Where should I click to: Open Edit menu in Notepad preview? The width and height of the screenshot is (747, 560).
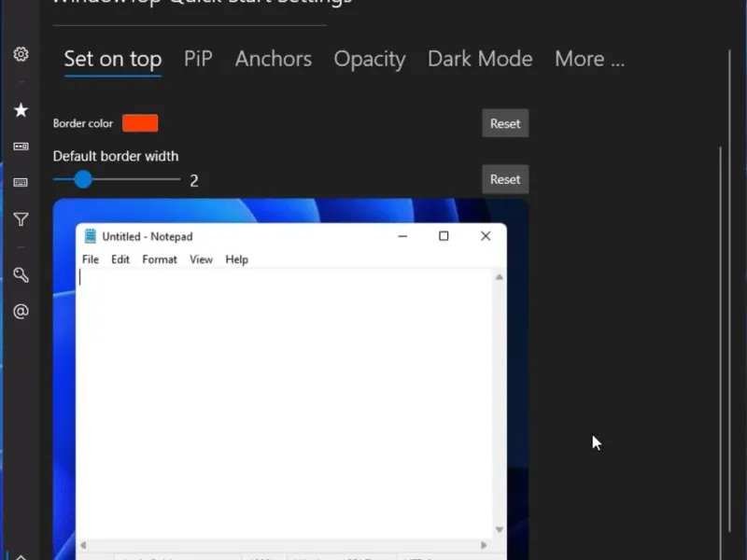pos(120,259)
